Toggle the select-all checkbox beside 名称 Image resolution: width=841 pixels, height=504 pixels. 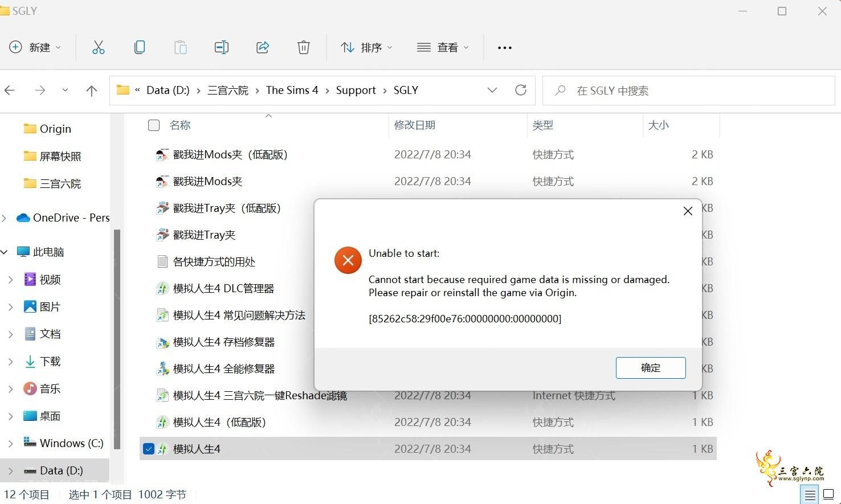point(154,125)
